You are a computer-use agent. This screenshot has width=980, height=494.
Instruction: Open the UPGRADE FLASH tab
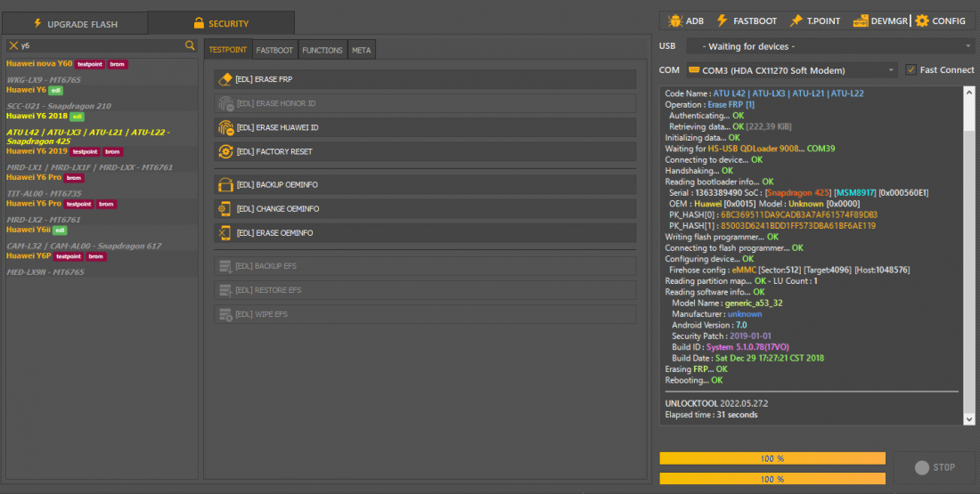click(75, 24)
